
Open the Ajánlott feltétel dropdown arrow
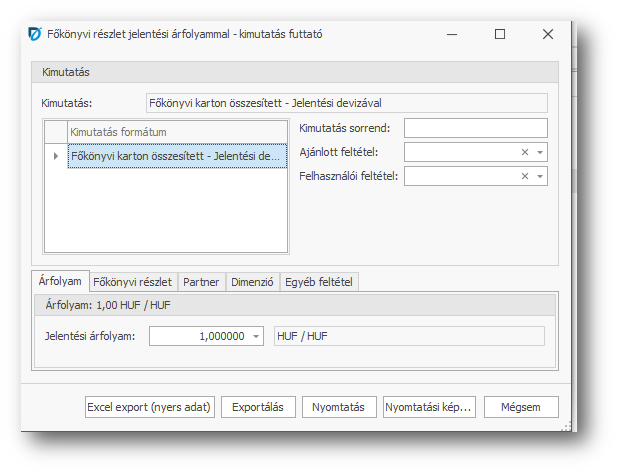pos(540,152)
